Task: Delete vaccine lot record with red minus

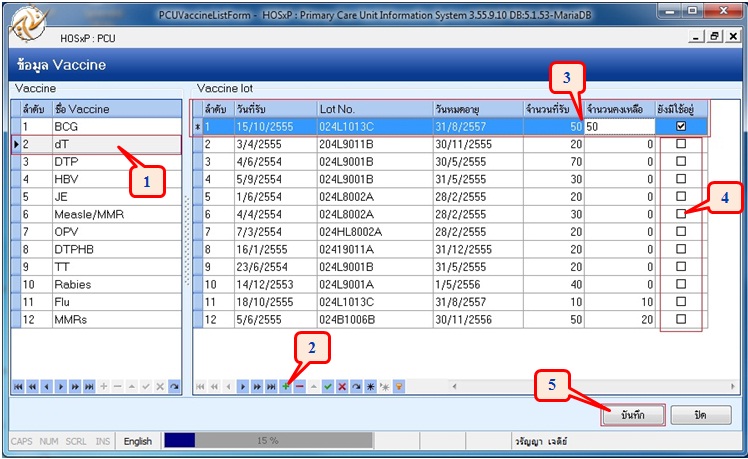Action: tap(300, 386)
